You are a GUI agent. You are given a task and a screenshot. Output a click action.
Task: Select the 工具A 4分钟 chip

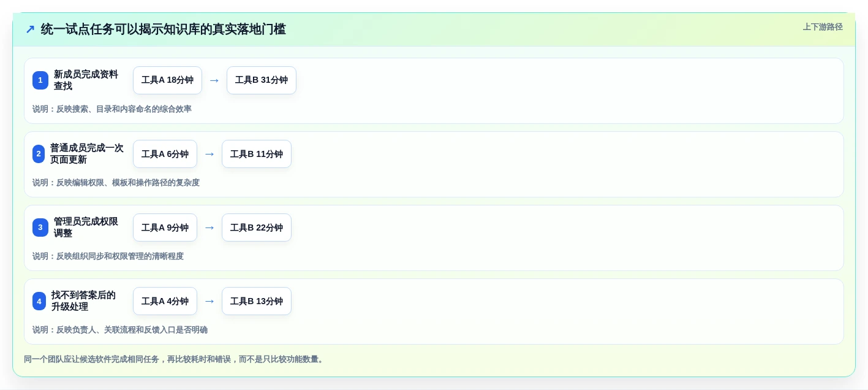165,301
